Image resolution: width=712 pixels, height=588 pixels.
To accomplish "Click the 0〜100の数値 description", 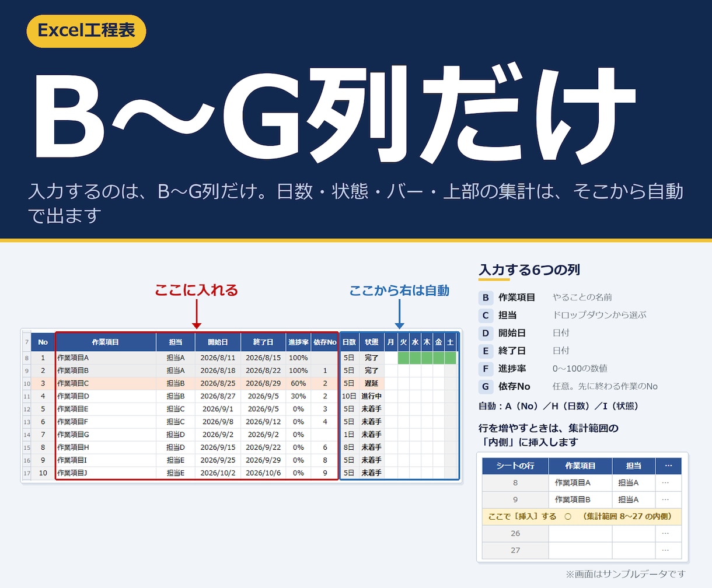I will pyautogui.click(x=580, y=369).
